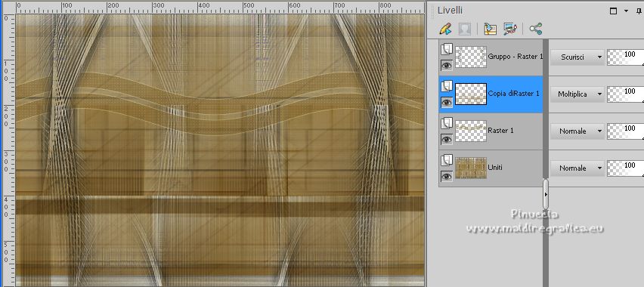Open the Livelli panel options arrow menu
644x287 pixels.
[x=626, y=11]
